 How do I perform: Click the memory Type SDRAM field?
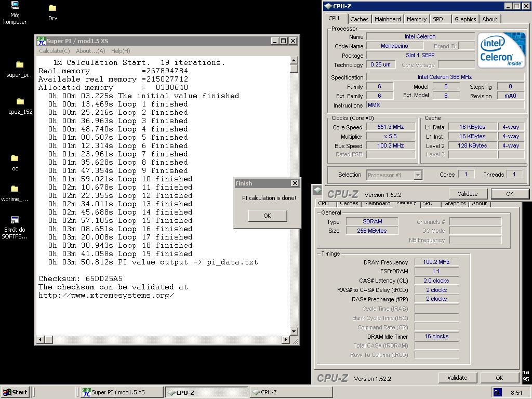click(x=372, y=221)
